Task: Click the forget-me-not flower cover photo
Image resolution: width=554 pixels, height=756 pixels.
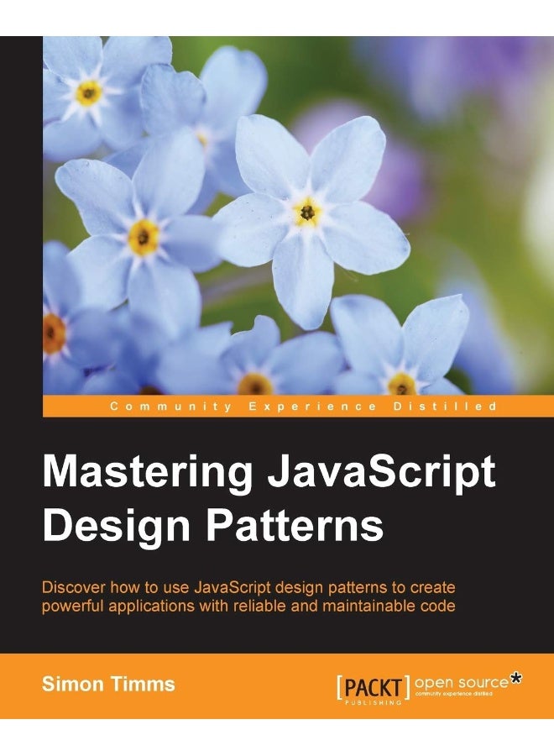Action: coord(298,216)
